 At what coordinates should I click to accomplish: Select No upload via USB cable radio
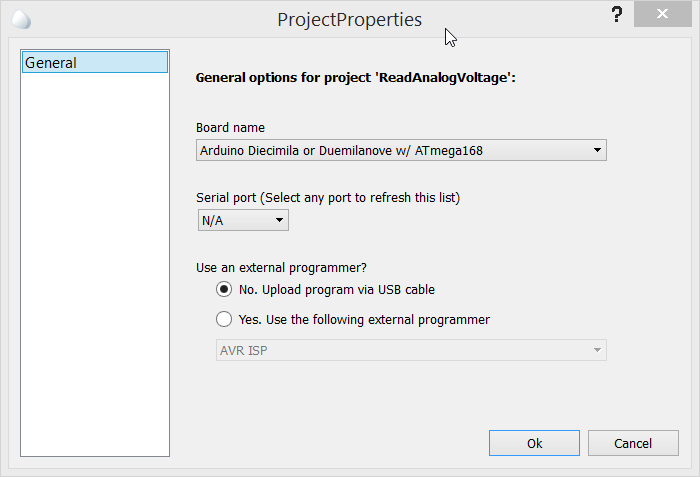click(224, 289)
